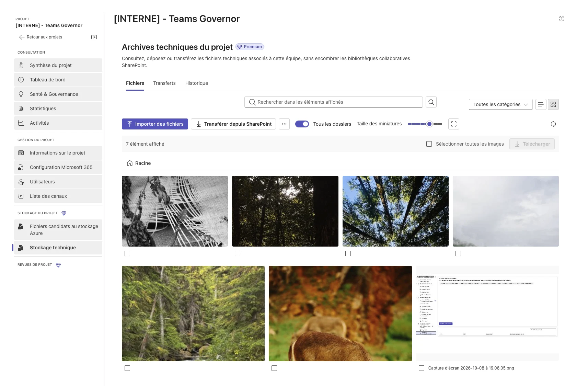Open the upward tree canopy thumbnail
Screen dimensions: 588x386
click(395, 211)
